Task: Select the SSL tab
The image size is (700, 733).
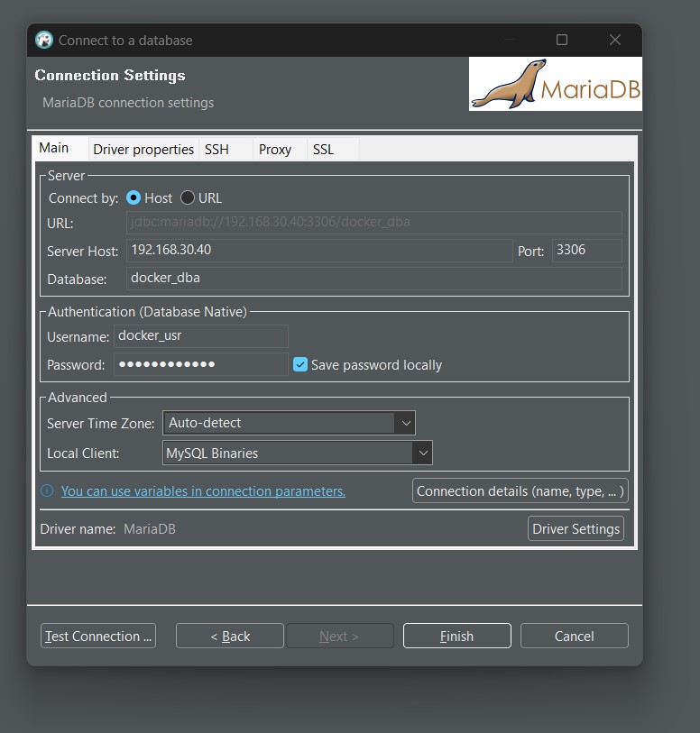Action: [323, 150]
